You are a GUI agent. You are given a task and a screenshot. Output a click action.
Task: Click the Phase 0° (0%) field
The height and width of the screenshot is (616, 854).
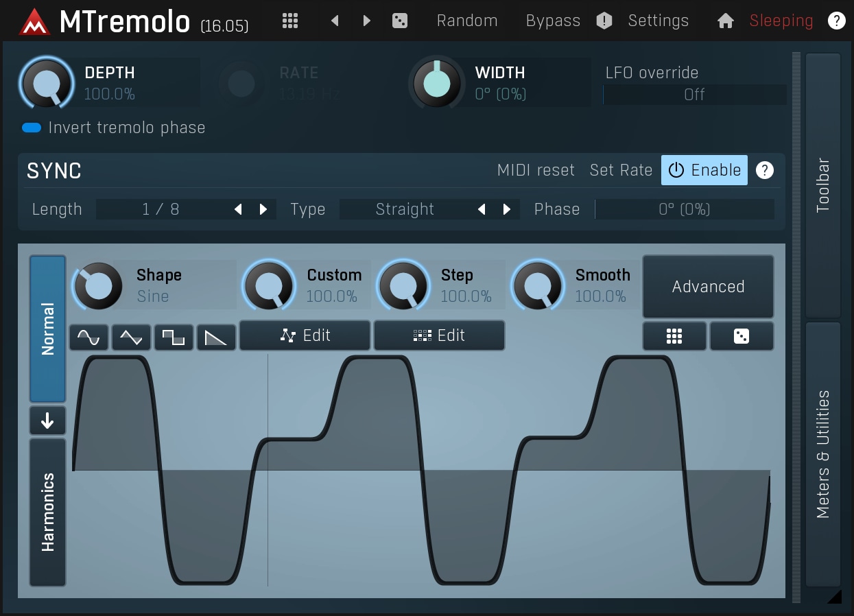(685, 209)
